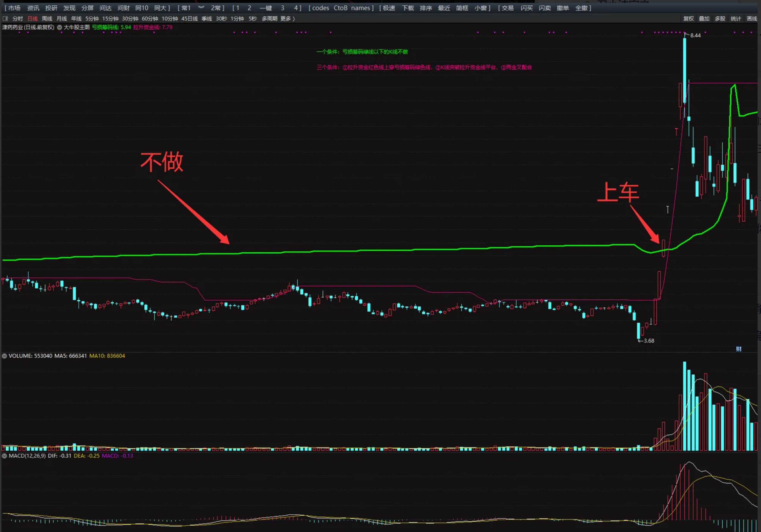Open 多周期 multi-period view
Viewport: 761px width, 532px height.
[x=269, y=18]
